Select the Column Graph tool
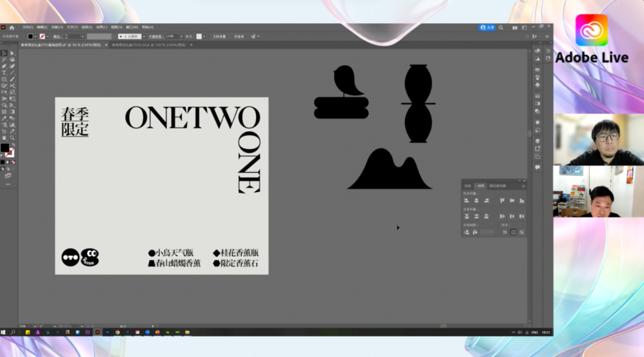Image resolution: width=644 pixels, height=357 pixels. pos(12,124)
